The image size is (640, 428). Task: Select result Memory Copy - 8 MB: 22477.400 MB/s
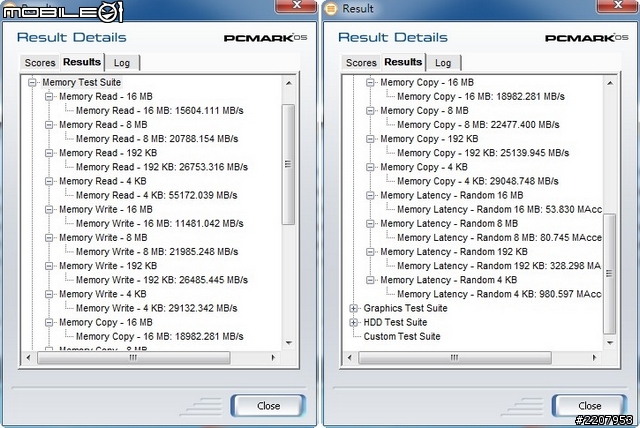pyautogui.click(x=478, y=125)
